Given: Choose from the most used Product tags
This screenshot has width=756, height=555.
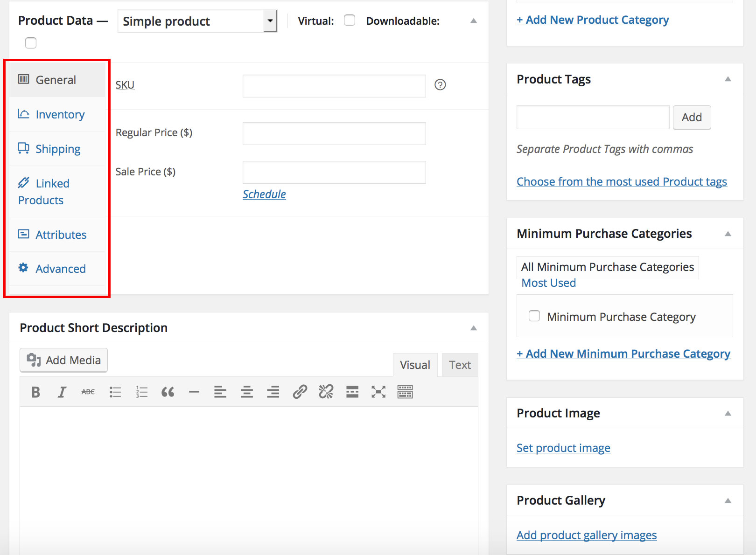Looking at the screenshot, I should pos(622,181).
